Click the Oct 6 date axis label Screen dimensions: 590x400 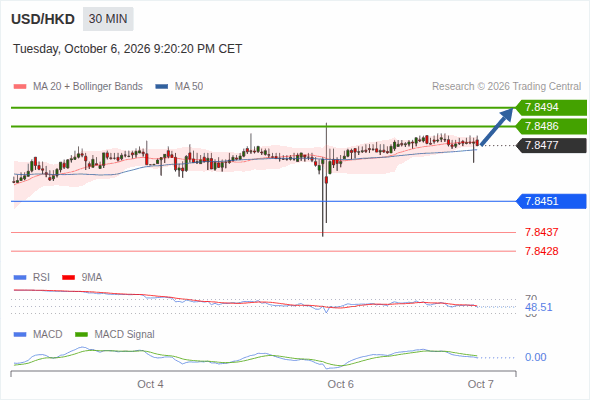(x=341, y=384)
